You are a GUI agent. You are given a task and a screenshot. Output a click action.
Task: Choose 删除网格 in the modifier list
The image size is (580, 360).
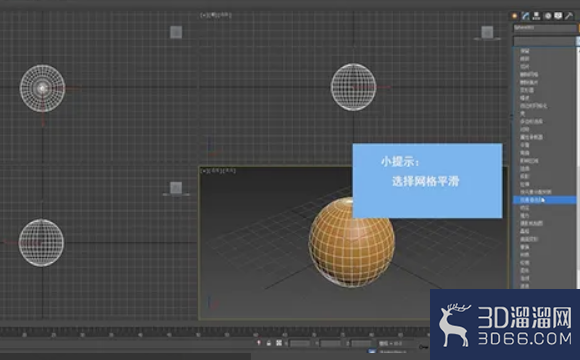(529, 74)
